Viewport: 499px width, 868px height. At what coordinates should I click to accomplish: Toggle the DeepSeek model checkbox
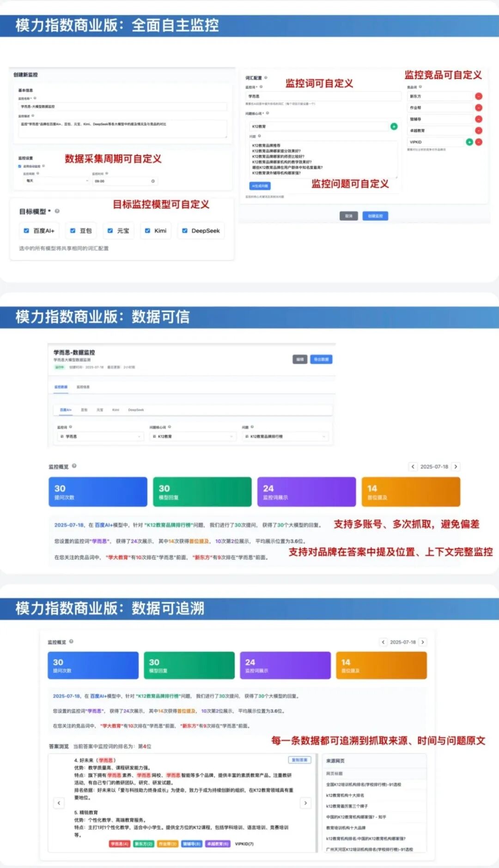(x=184, y=230)
